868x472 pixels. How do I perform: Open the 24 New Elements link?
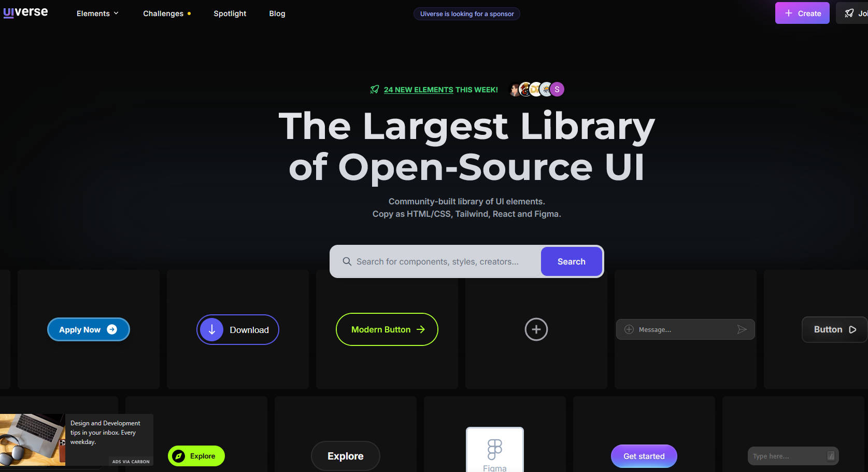pos(418,90)
